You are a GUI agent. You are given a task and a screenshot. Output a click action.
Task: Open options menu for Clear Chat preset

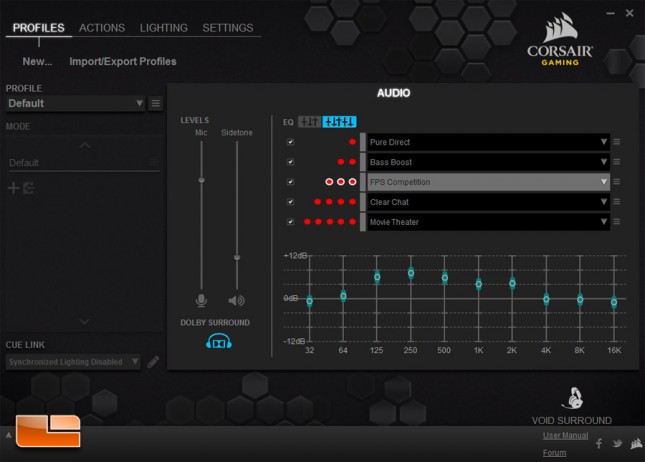tap(617, 202)
